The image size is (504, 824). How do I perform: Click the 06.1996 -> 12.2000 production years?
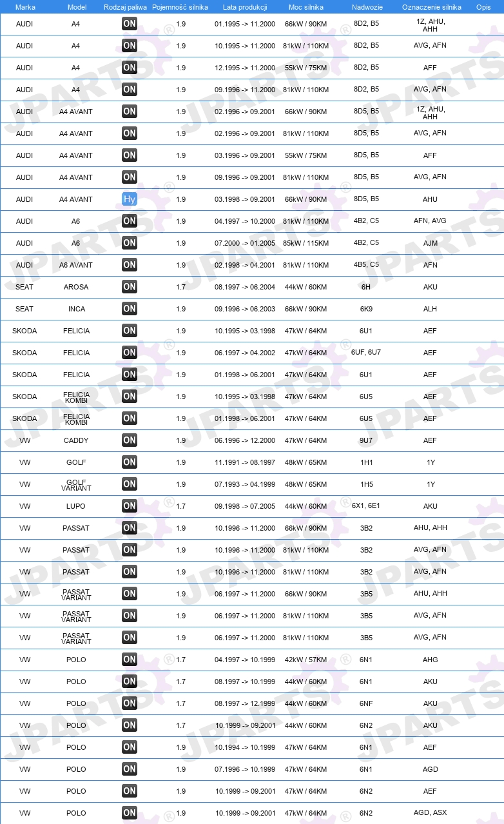[245, 440]
